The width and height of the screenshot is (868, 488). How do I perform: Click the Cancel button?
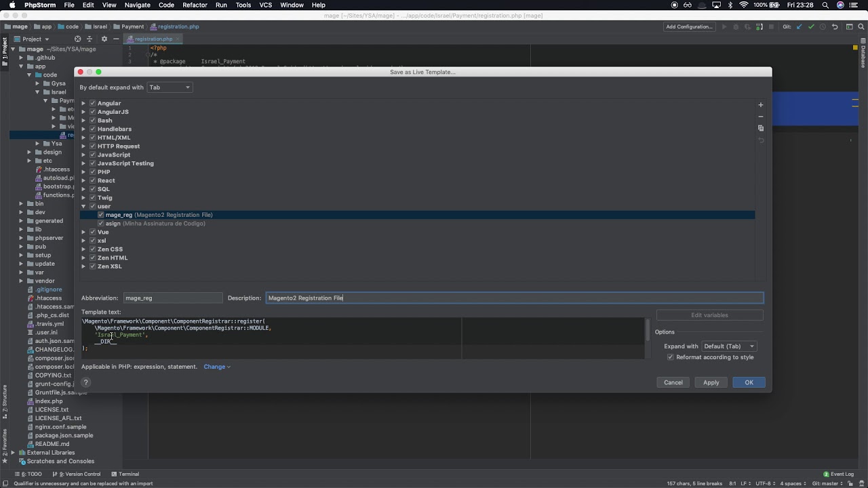pyautogui.click(x=673, y=383)
